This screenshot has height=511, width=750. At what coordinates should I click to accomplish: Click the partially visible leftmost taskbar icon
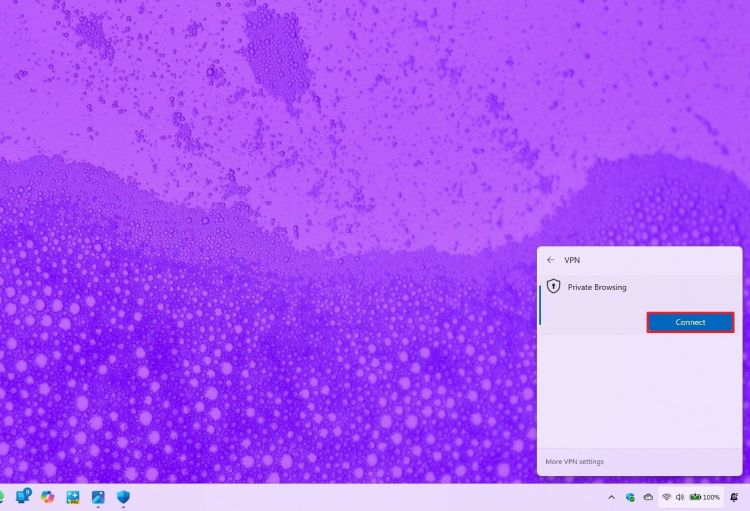[2, 497]
